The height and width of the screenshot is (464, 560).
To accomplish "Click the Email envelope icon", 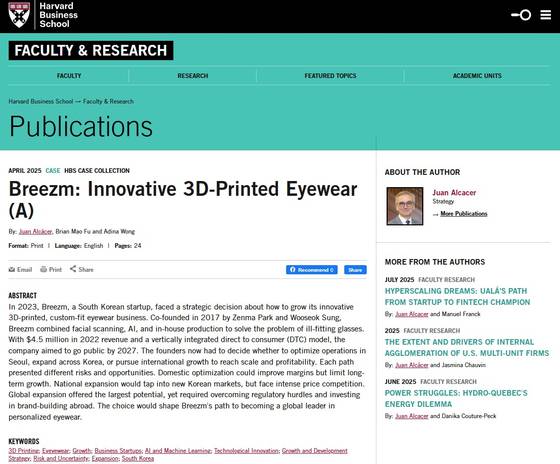I will 12,269.
